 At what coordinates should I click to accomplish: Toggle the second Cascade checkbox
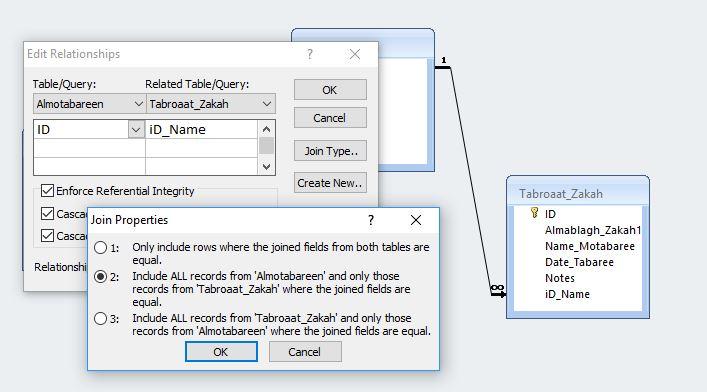click(47, 235)
